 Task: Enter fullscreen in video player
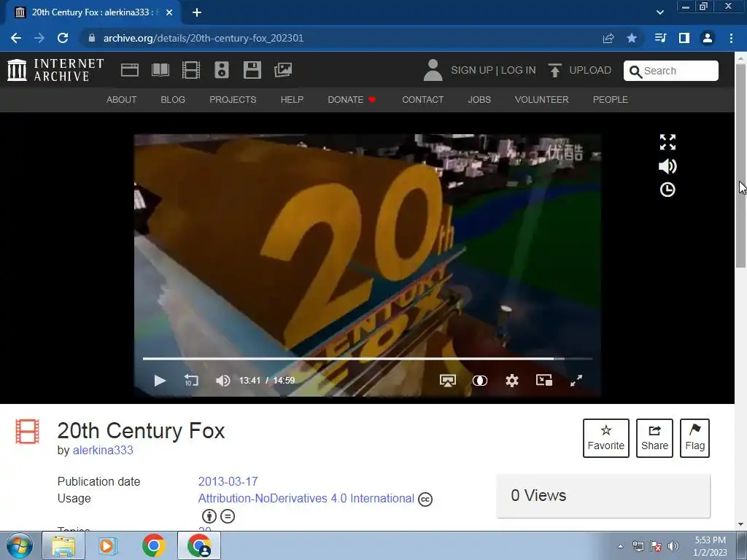coord(576,381)
